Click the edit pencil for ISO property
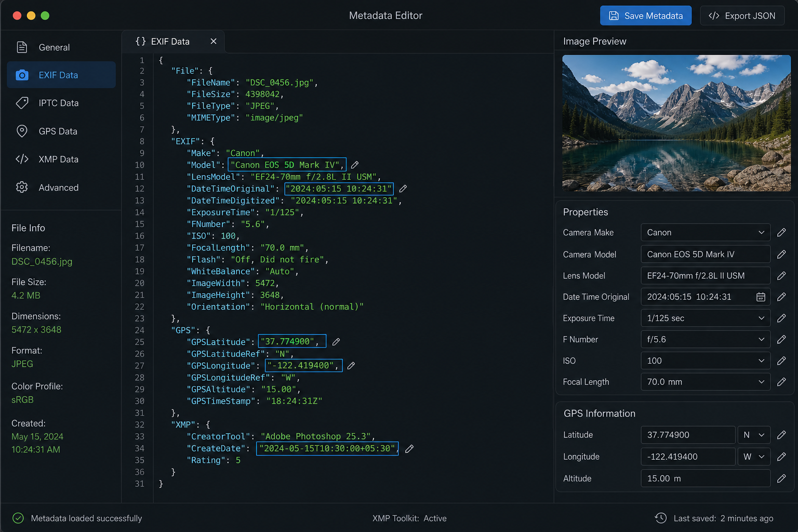Image resolution: width=798 pixels, height=532 pixels. pos(781,361)
